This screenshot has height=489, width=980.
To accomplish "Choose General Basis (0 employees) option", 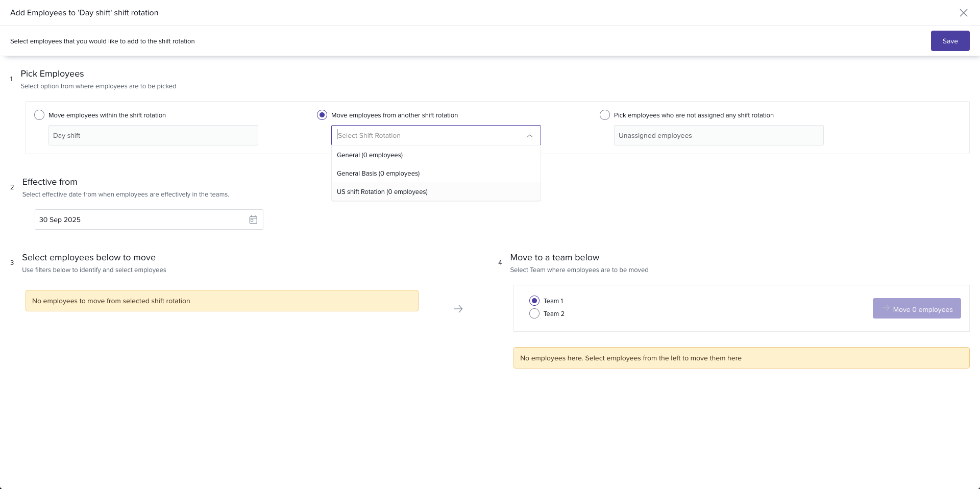I will click(378, 174).
